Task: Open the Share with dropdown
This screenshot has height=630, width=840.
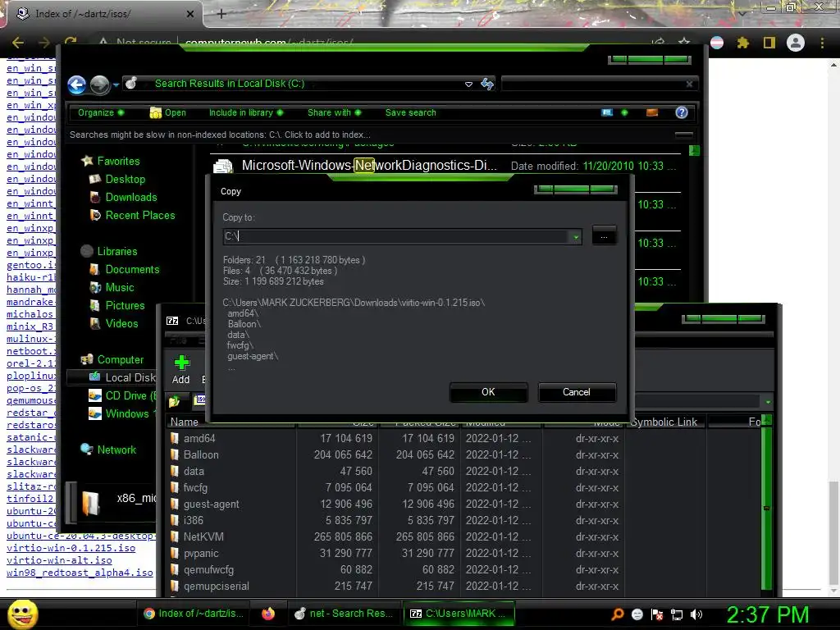Action: (335, 112)
